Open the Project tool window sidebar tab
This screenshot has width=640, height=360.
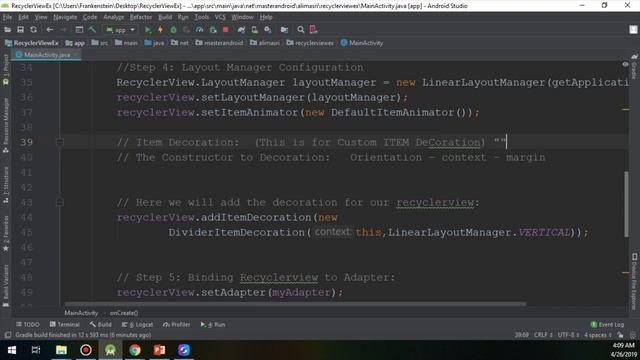point(6,70)
